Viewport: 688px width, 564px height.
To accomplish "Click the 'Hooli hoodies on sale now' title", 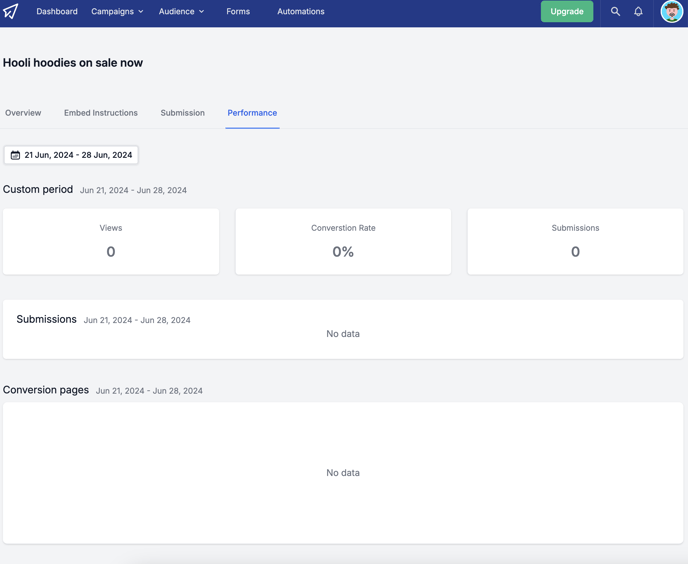I will [73, 63].
